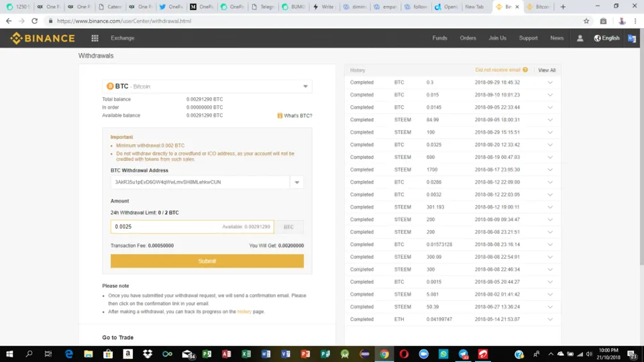The image size is (644, 362).
Task: Click the gift icon beside What's BTC?
Action: 280,116
